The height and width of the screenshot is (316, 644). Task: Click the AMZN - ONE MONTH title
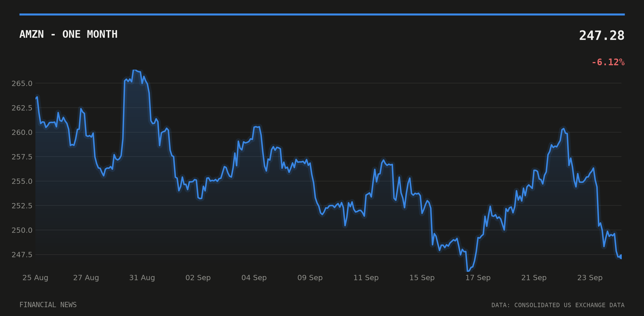[68, 34]
